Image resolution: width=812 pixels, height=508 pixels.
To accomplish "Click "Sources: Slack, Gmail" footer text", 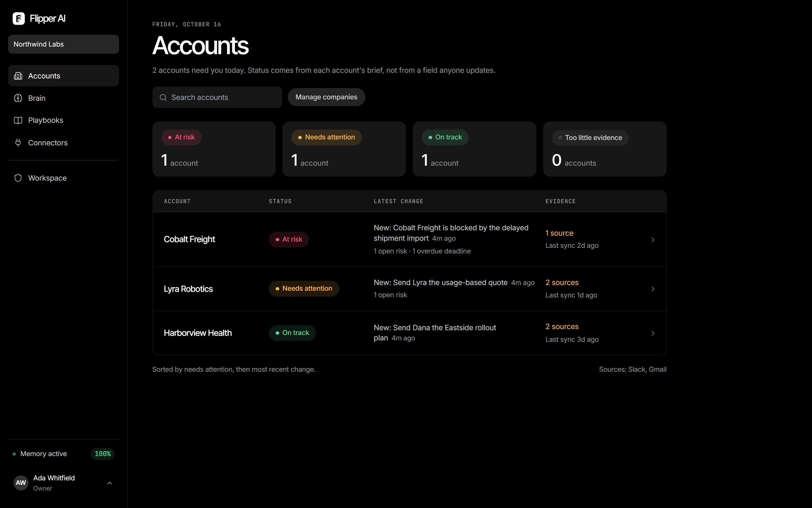I will point(632,369).
